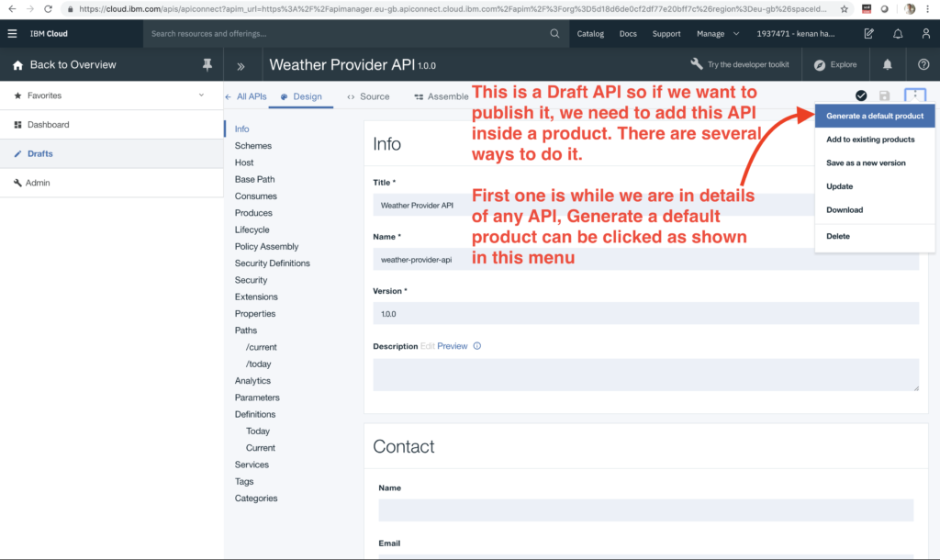Click the home icon beside Back to Overview
The height and width of the screenshot is (560, 940).
pos(17,65)
